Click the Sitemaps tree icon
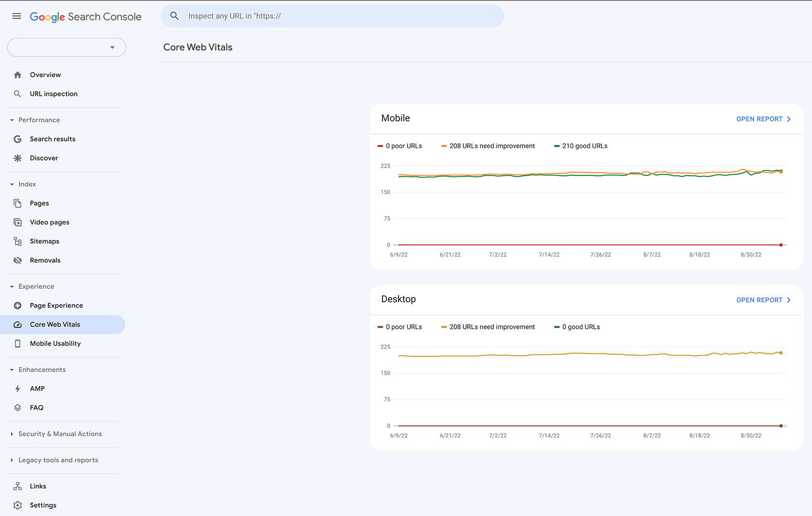Screen dimensions: 812x516 pos(17,241)
